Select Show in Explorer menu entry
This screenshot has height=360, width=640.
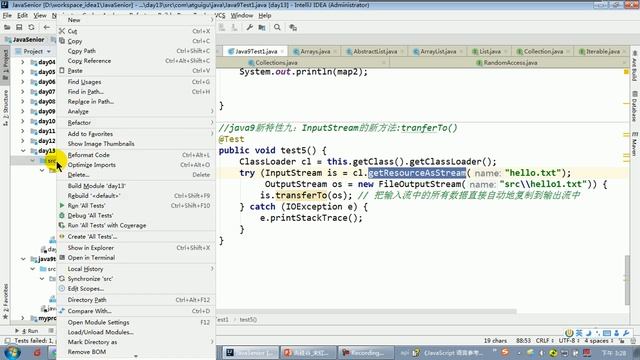click(x=136, y=248)
